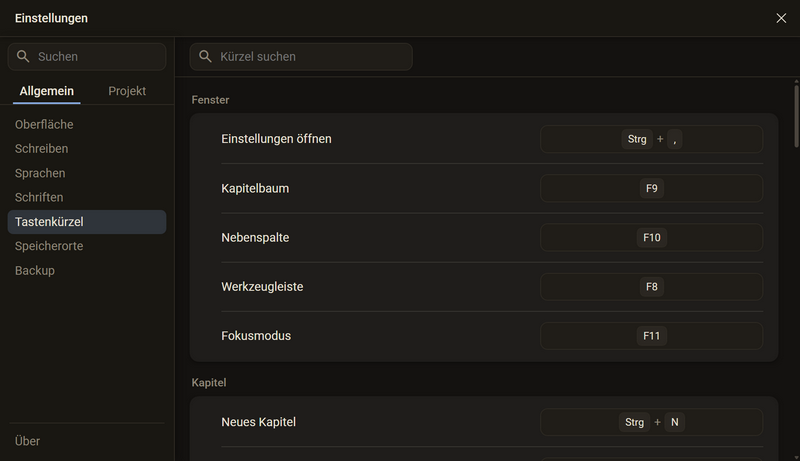Switch to the Projekt tab

point(127,91)
